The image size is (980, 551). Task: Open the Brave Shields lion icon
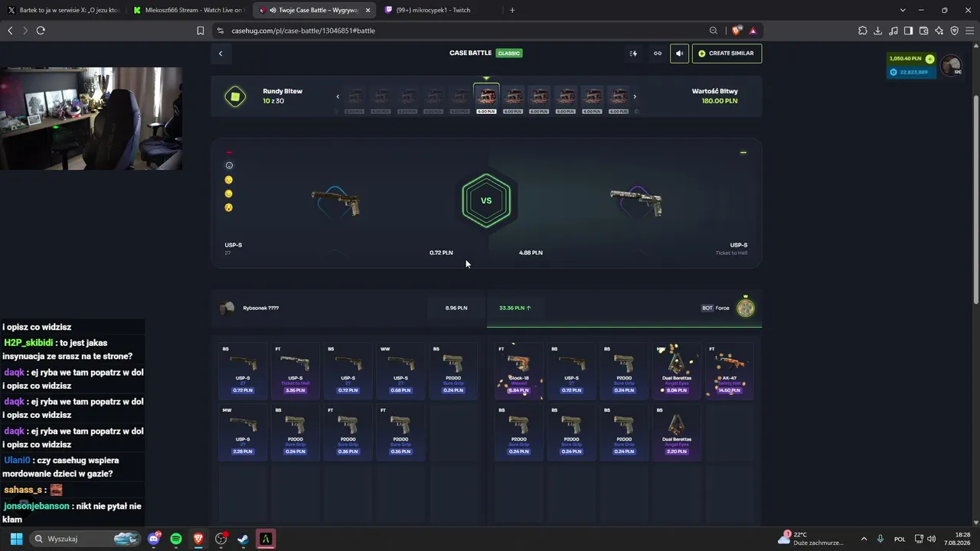(x=737, y=31)
